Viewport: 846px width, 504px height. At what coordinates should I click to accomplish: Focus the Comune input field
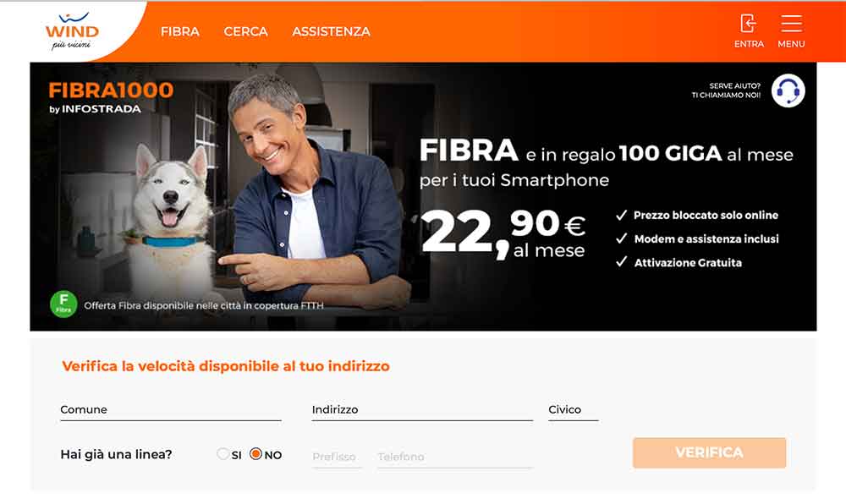coord(171,410)
